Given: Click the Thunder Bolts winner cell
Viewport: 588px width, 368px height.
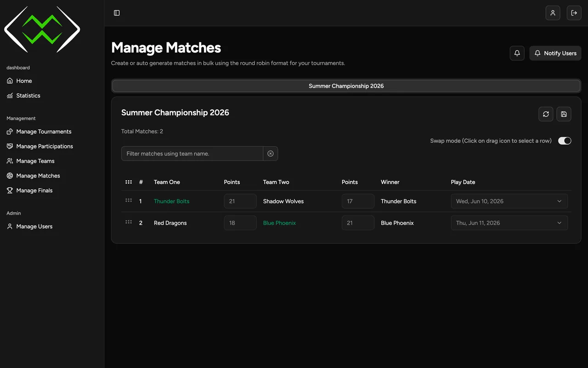Looking at the screenshot, I should (x=399, y=201).
